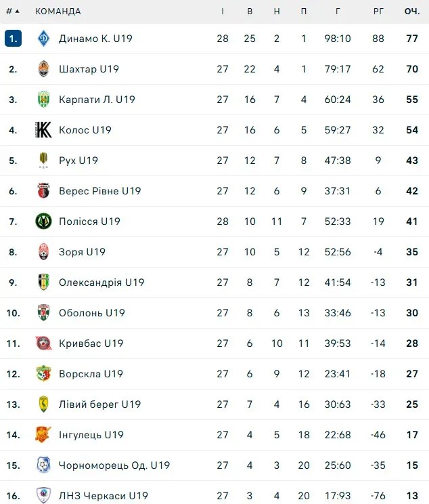Click the Карпати Л. U19 crest icon

click(x=44, y=100)
